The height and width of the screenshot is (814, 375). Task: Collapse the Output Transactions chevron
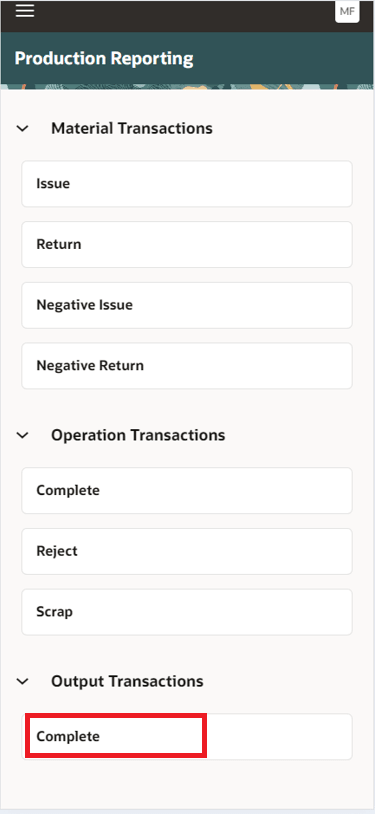click(22, 681)
